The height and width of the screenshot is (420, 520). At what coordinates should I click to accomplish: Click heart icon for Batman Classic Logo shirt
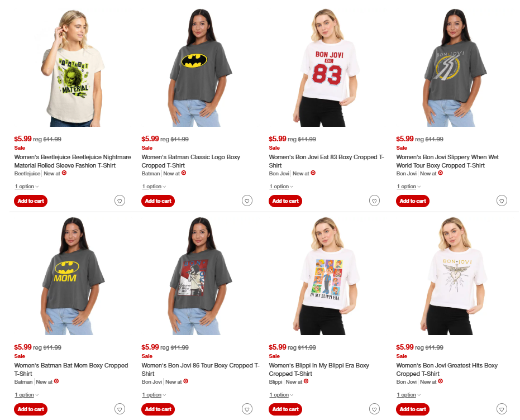pos(247,201)
